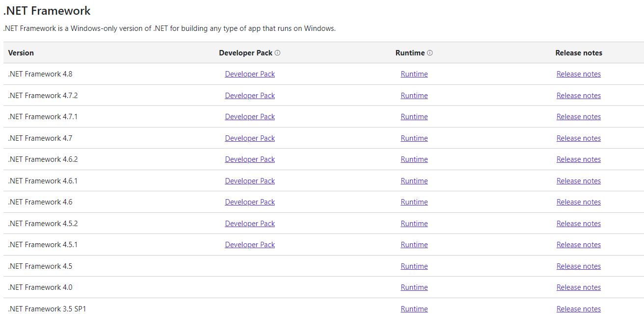Select the .NET Framework 4.6 version cell
This screenshot has width=644, height=333.
click(x=40, y=202)
